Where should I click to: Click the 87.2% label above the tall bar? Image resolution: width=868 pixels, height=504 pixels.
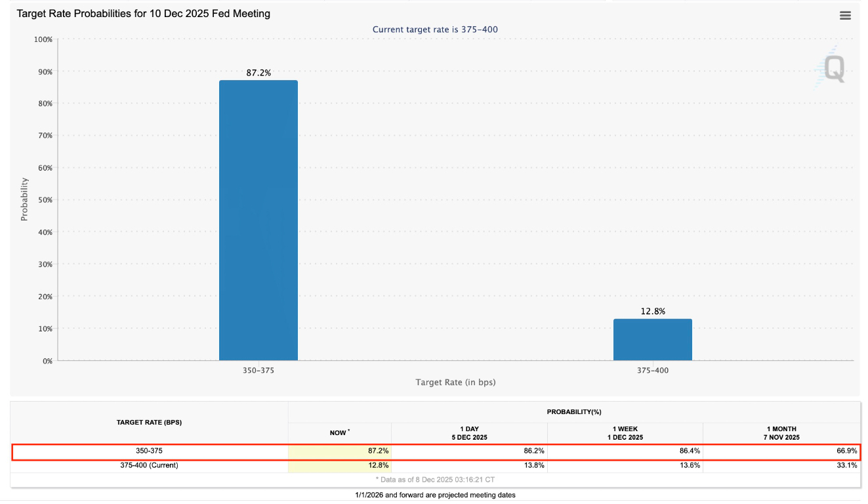(x=258, y=73)
